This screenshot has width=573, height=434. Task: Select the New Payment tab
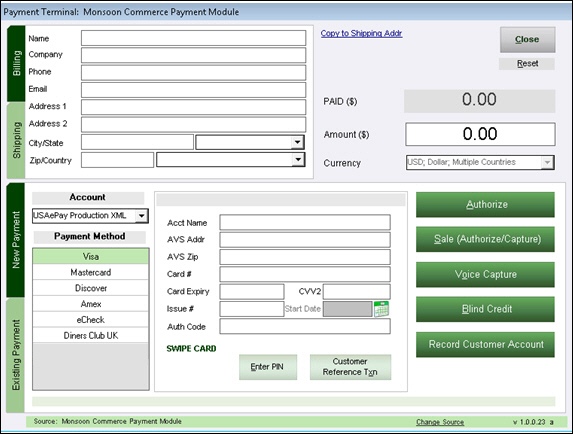pos(16,240)
